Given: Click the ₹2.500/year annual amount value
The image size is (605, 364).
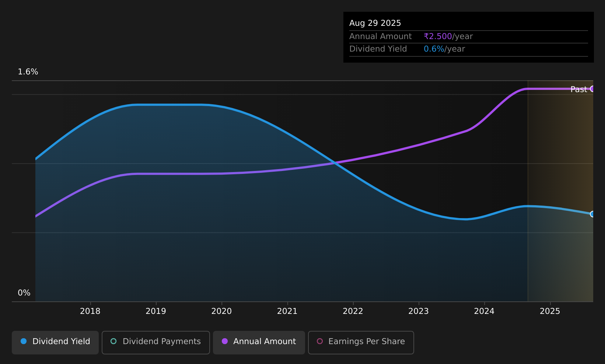Looking at the screenshot, I should 448,36.
